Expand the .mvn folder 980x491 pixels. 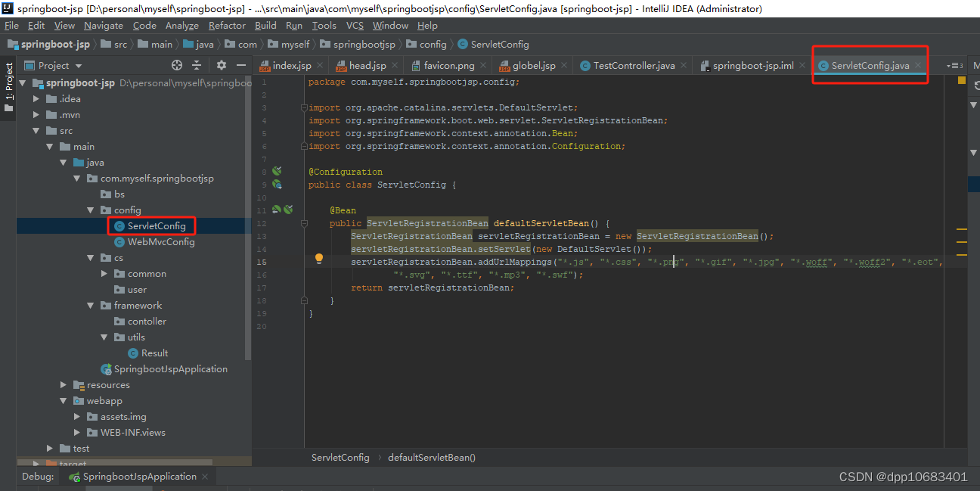(36, 115)
